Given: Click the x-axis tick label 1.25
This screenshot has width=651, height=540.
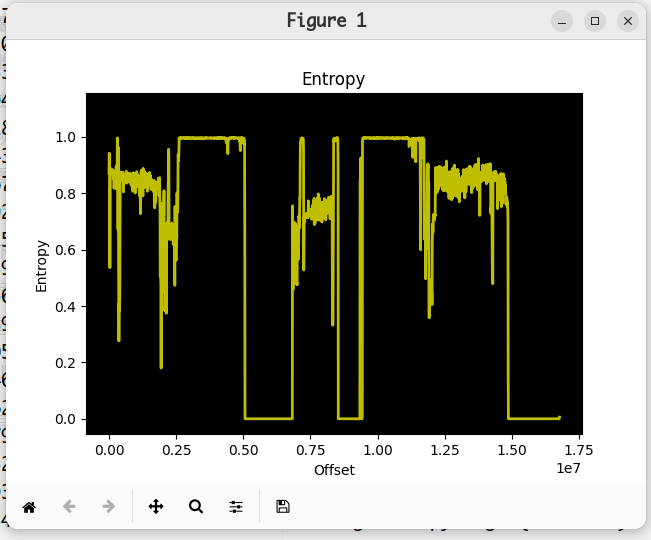Looking at the screenshot, I should point(445,450).
